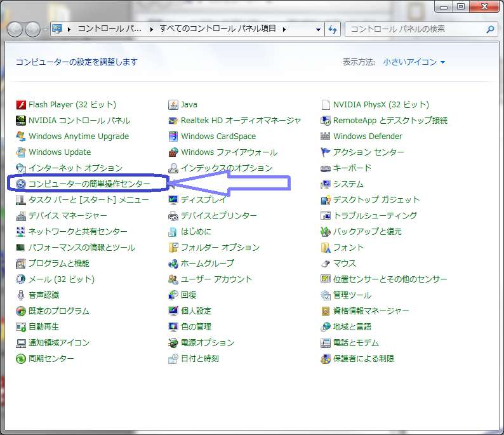The height and width of the screenshot is (435, 504).
Task: Open the アクション センター flag icon
Action: (325, 152)
